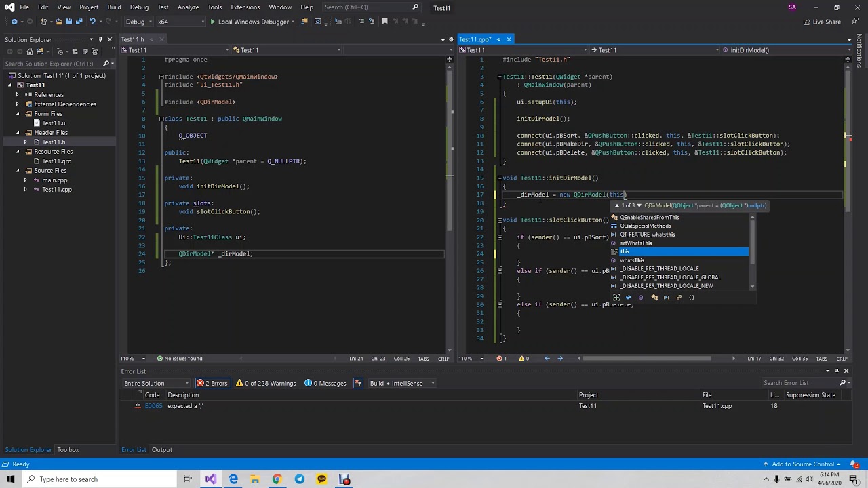Toggle the 0 of 228 Warnings filter
The width and height of the screenshot is (868, 488).
(x=266, y=383)
